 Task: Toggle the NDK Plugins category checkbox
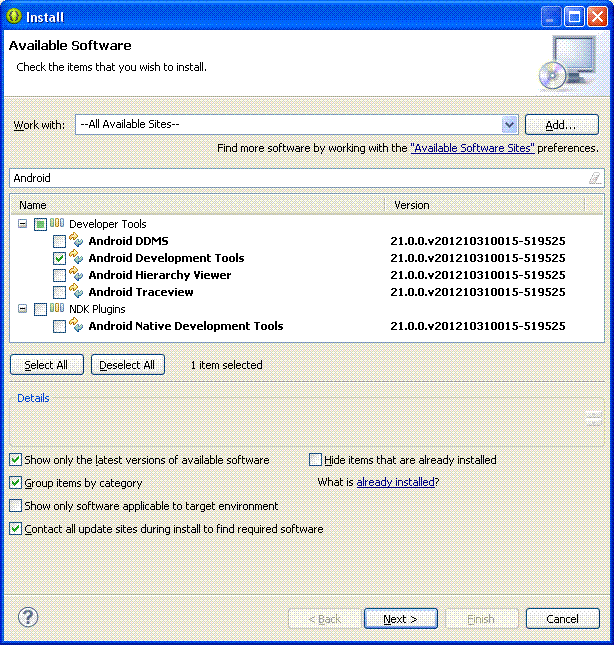point(40,309)
